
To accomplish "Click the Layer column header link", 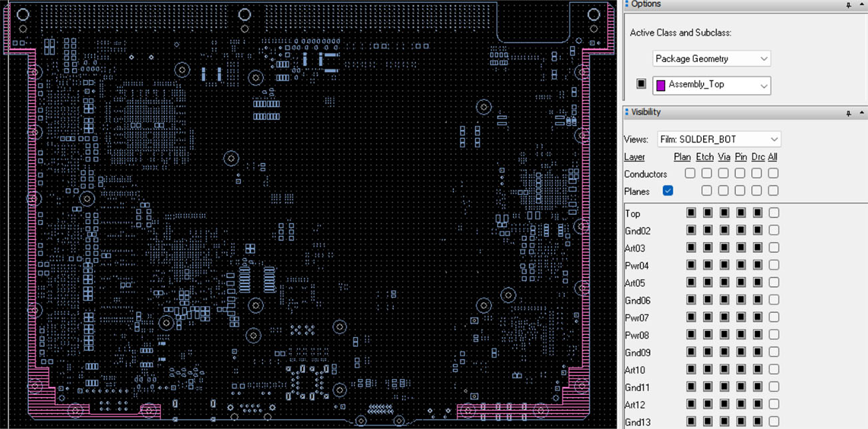I will click(634, 157).
